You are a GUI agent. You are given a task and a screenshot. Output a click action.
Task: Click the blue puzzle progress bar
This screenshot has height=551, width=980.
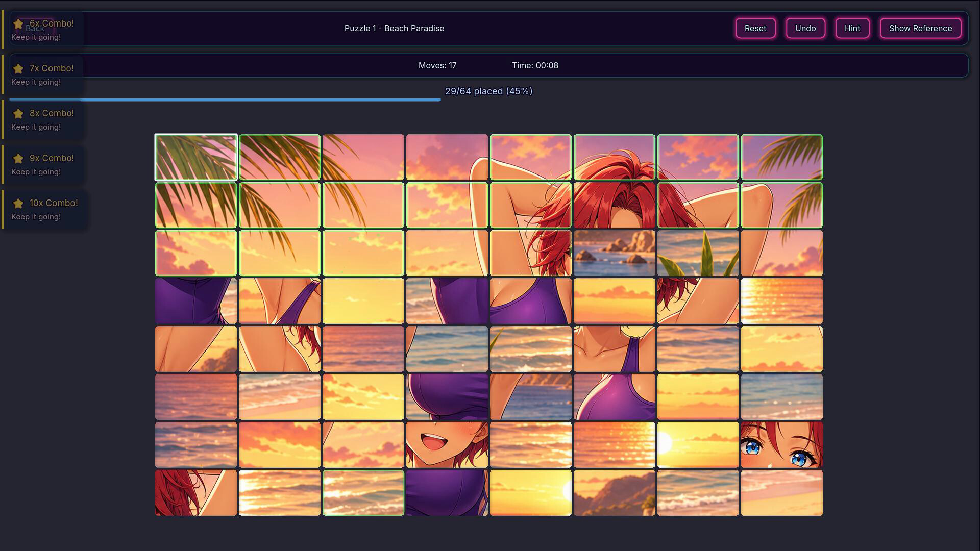225,99
